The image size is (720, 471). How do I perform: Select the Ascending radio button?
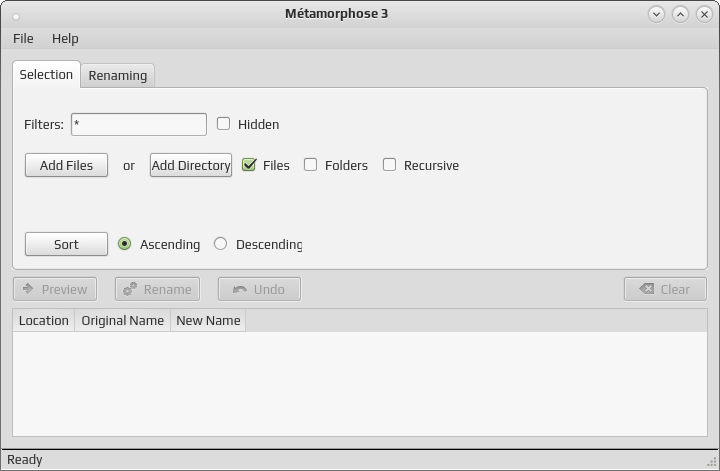124,244
